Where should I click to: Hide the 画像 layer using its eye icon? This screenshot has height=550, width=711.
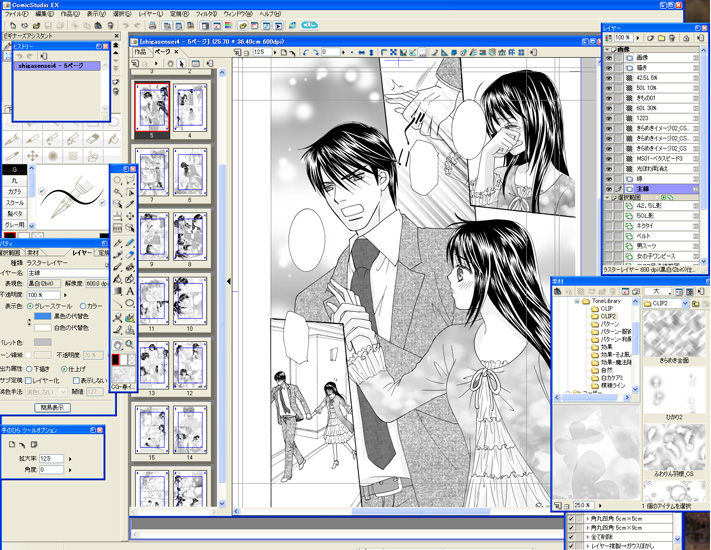click(609, 58)
